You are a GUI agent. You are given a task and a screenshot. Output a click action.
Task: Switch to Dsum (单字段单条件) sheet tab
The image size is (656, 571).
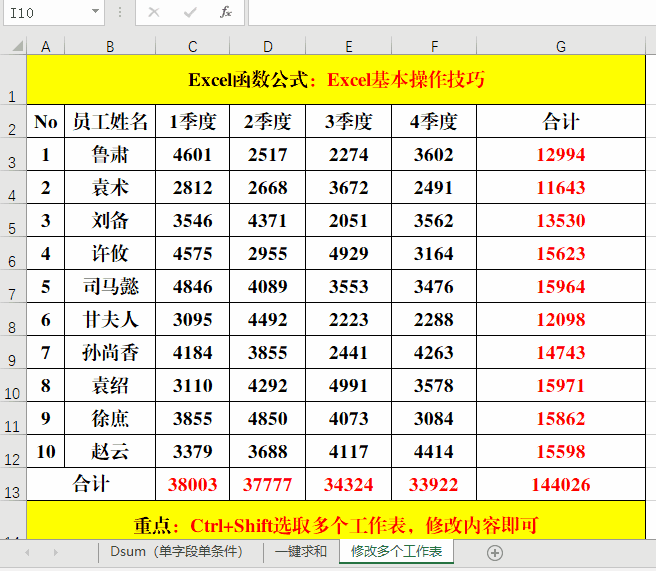click(177, 552)
